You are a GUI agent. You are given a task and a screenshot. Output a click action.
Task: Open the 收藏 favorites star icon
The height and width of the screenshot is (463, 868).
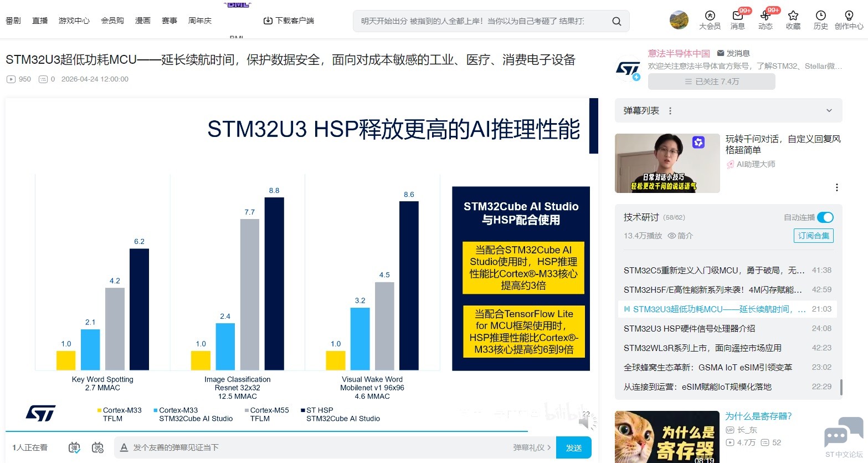pos(793,19)
